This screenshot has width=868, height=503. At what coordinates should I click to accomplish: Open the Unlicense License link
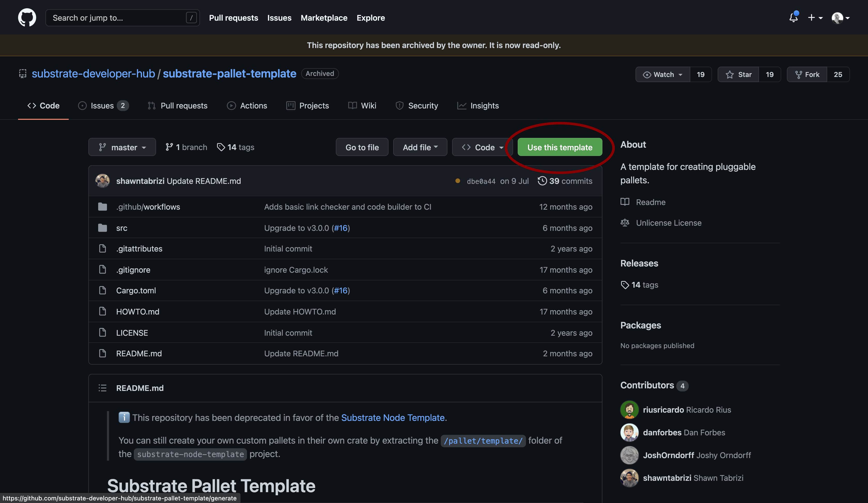[668, 223]
